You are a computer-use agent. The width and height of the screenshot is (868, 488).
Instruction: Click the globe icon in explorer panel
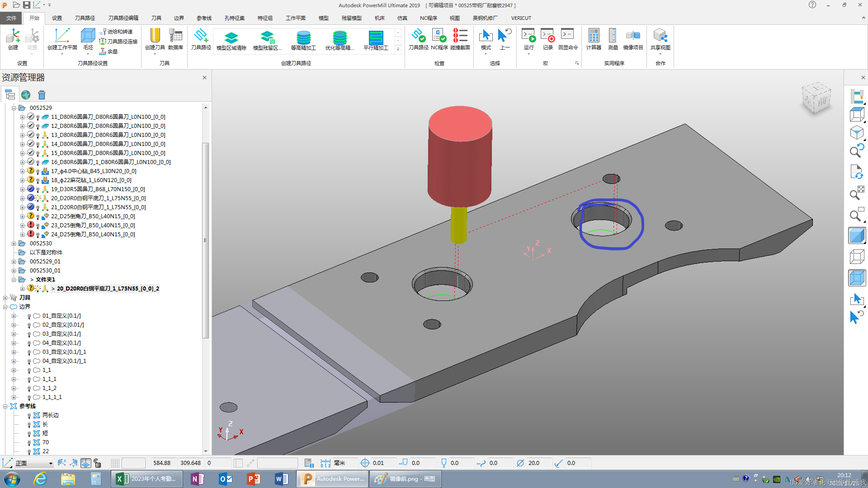pyautogui.click(x=26, y=95)
